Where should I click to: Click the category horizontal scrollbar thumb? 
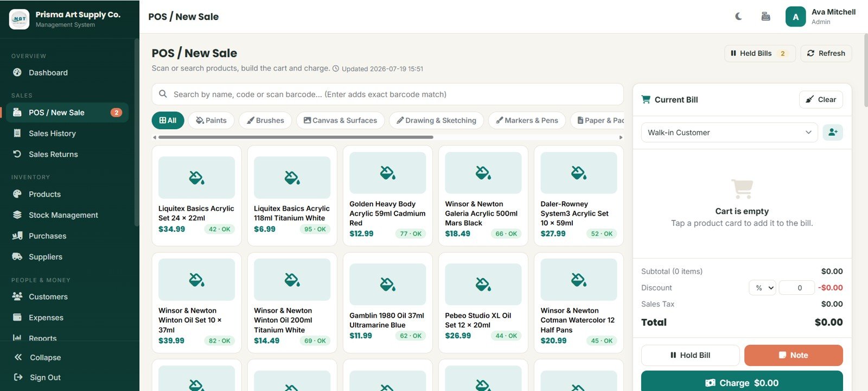point(296,137)
